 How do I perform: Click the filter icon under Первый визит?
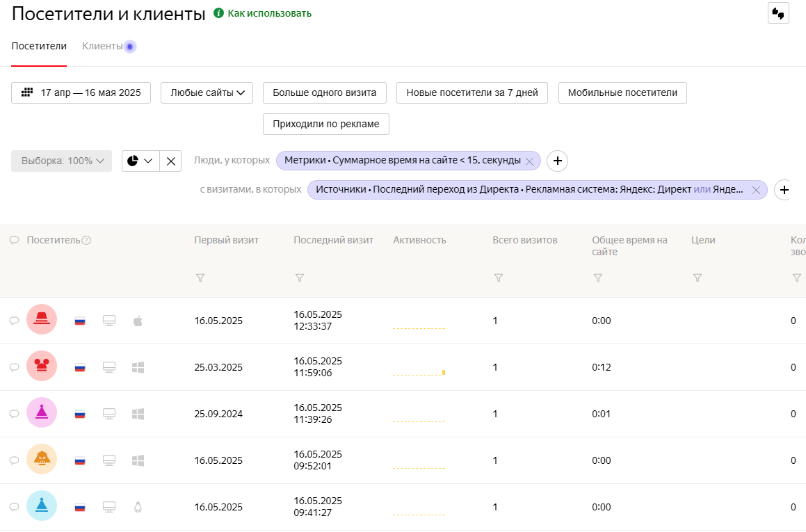point(200,278)
